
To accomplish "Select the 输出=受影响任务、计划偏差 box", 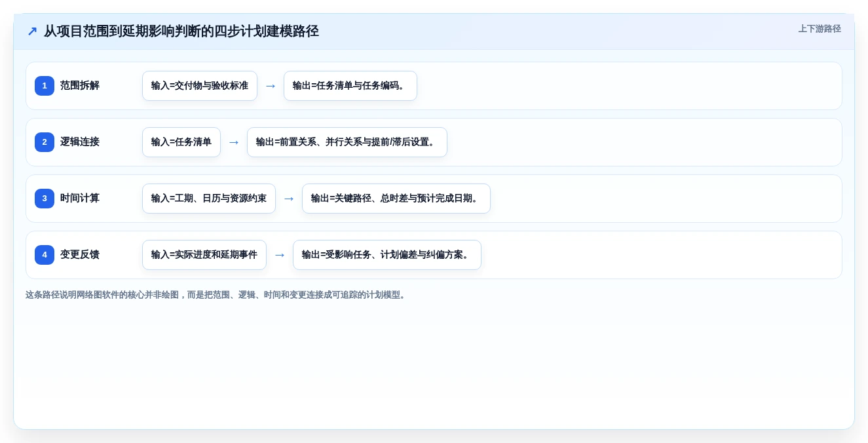I will pos(387,255).
